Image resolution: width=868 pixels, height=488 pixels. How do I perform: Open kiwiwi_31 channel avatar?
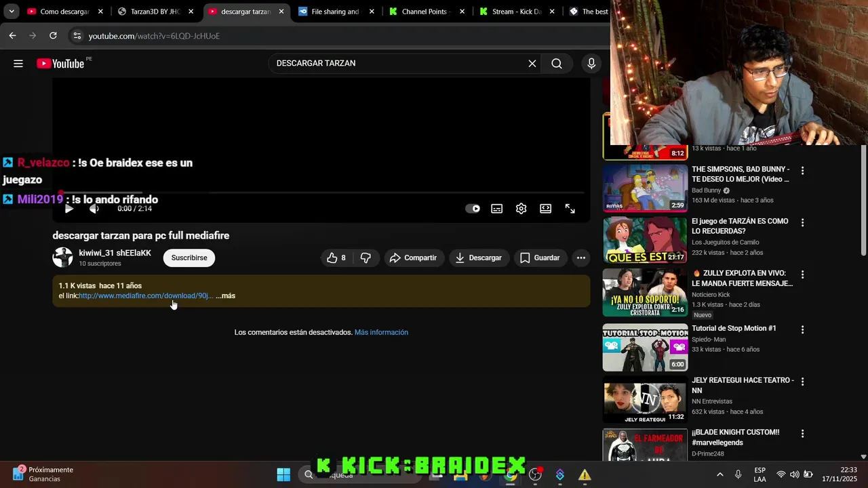pos(63,258)
